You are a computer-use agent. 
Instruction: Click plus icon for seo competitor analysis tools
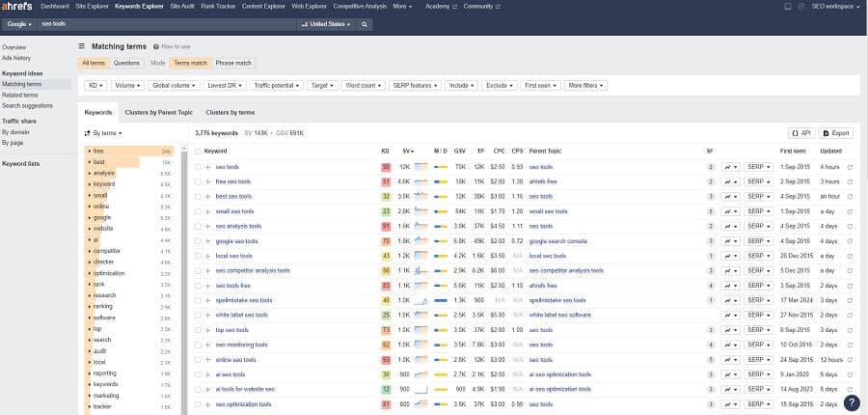coord(207,271)
